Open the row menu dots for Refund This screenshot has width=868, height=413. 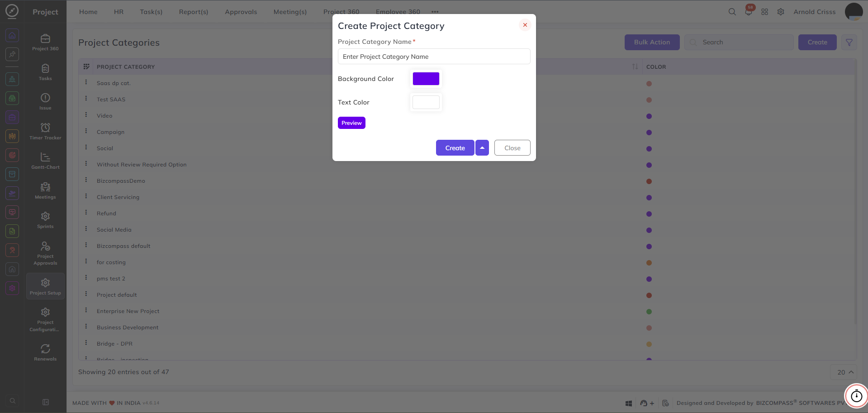[86, 213]
